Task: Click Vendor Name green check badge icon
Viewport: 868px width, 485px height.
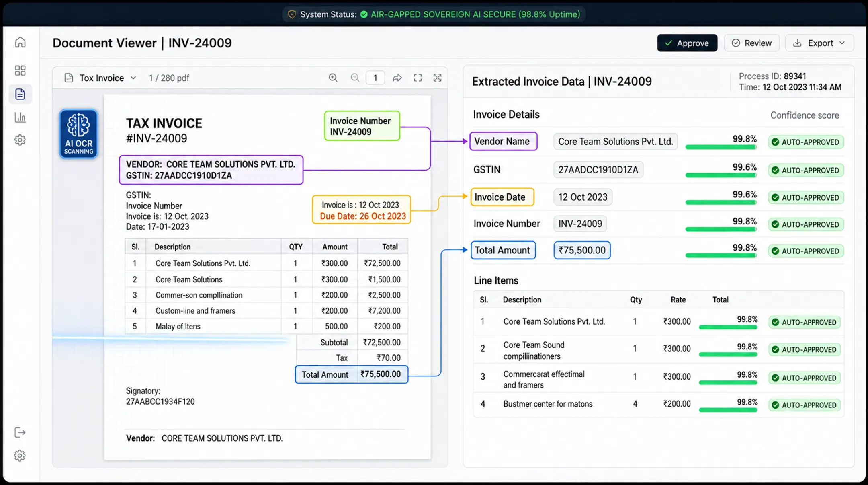Action: click(x=776, y=142)
